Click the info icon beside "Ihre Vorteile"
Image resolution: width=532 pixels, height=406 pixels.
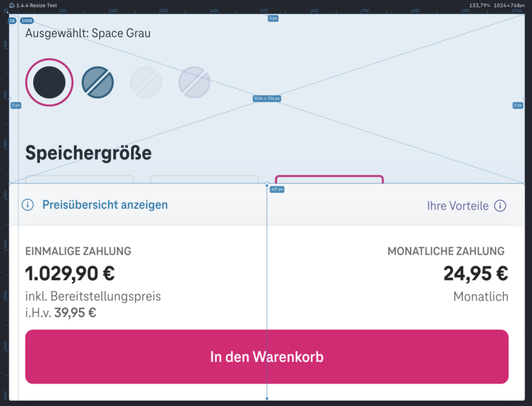point(501,206)
